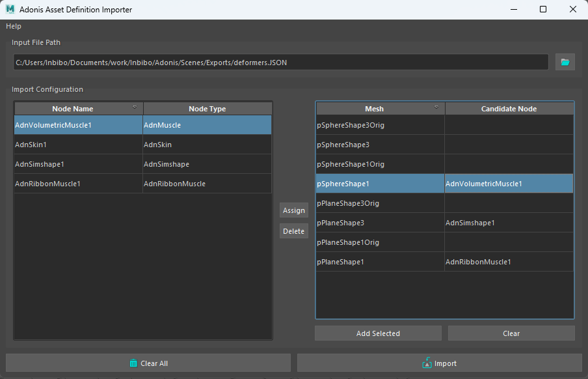The width and height of the screenshot is (588, 379).
Task: Click the AdnSimshape node type cell
Action: (207, 164)
